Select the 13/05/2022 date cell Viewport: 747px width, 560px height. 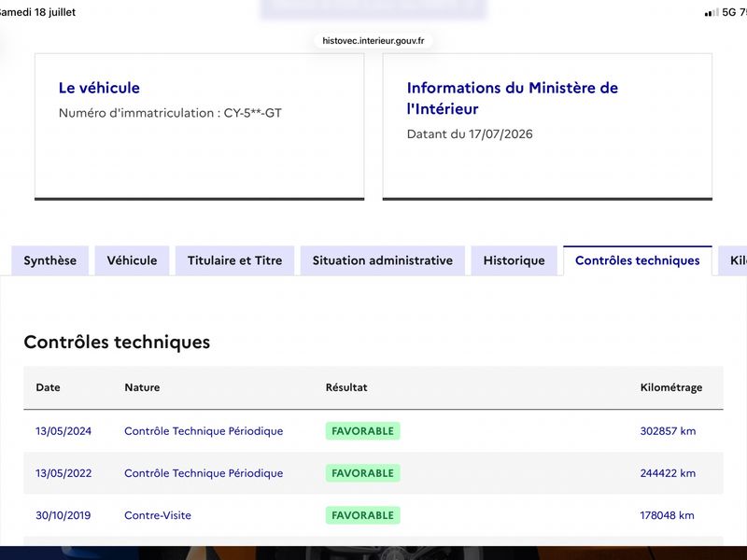63,473
